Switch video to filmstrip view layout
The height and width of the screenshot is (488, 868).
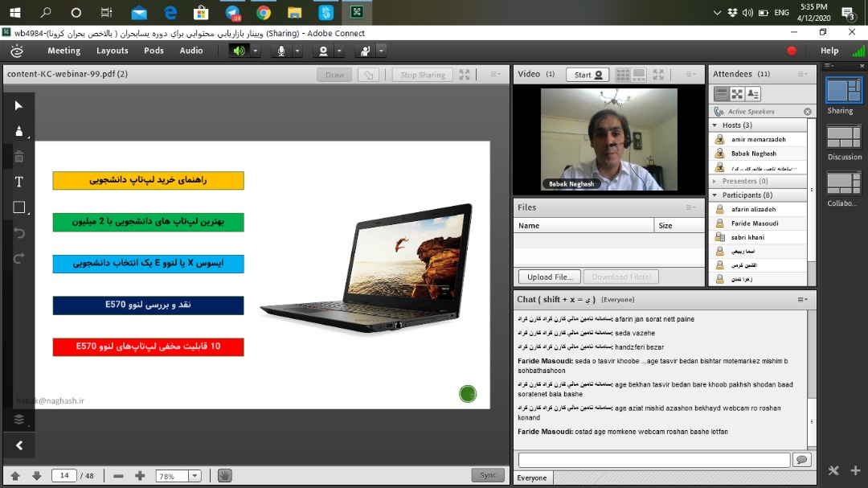click(x=639, y=75)
